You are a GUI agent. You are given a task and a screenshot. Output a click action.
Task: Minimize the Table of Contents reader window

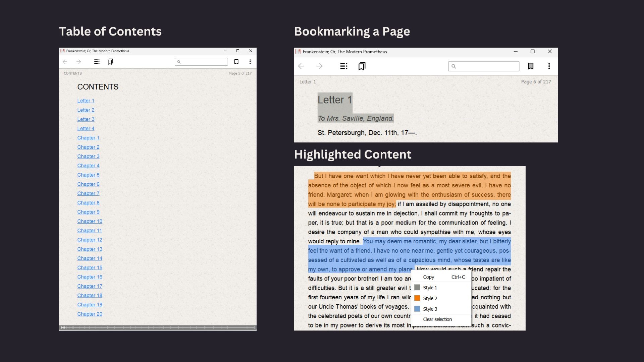pyautogui.click(x=225, y=51)
